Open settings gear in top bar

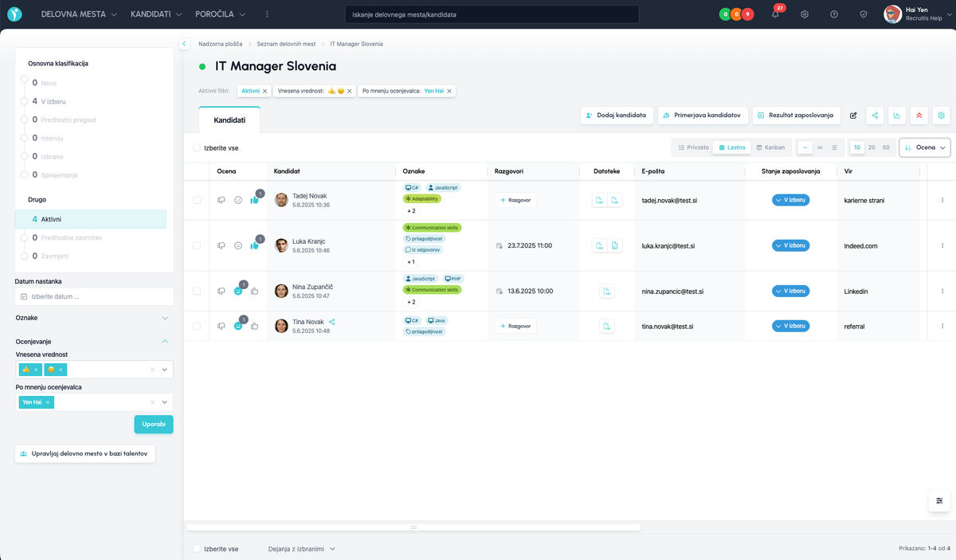click(805, 14)
